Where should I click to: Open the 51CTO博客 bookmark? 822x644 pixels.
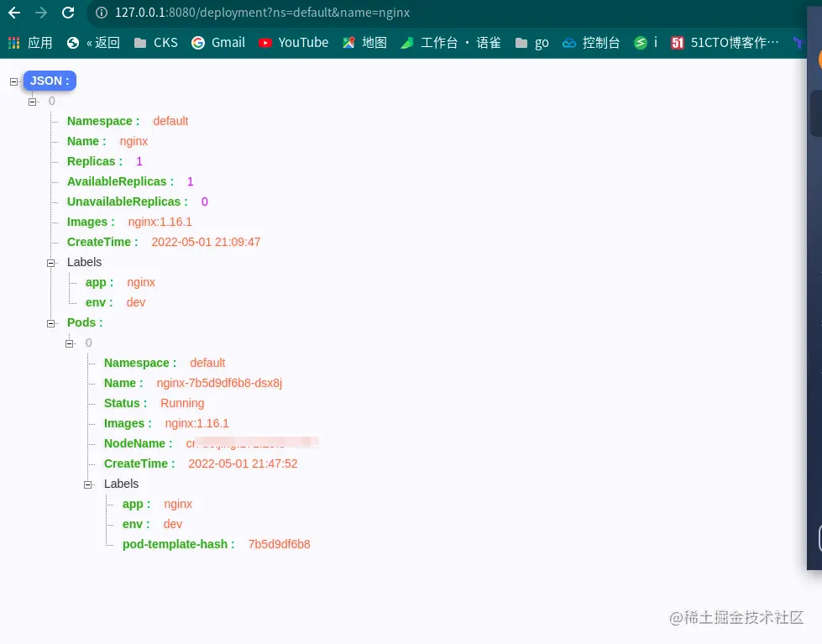coord(725,43)
